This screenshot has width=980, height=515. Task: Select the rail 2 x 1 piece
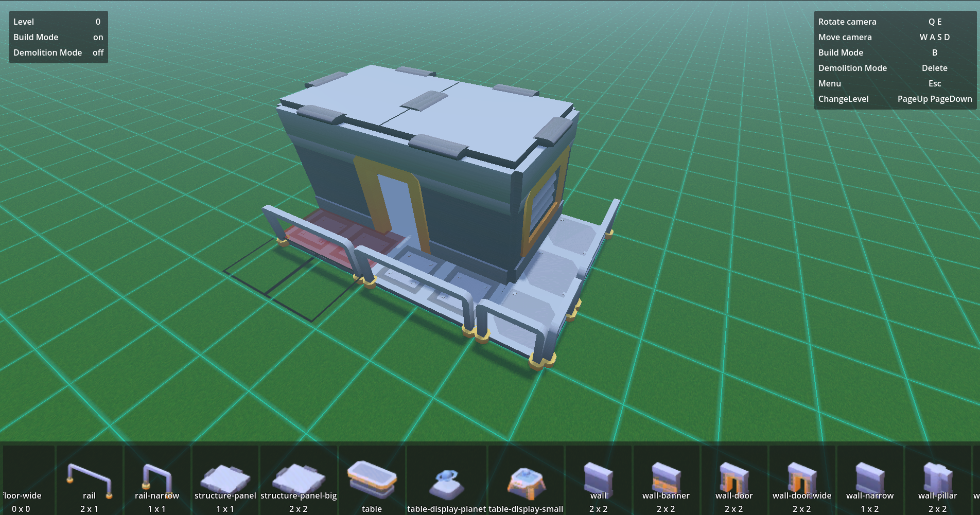point(89,480)
